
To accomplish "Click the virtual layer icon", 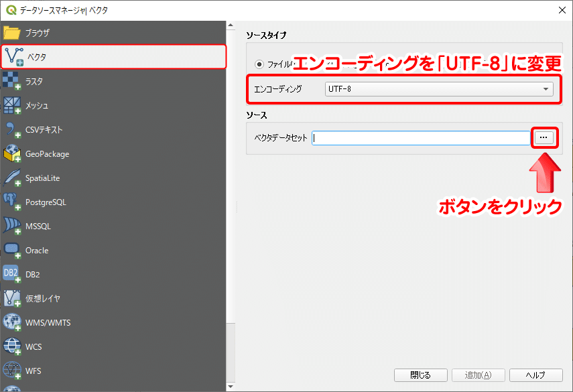I will click(11, 298).
